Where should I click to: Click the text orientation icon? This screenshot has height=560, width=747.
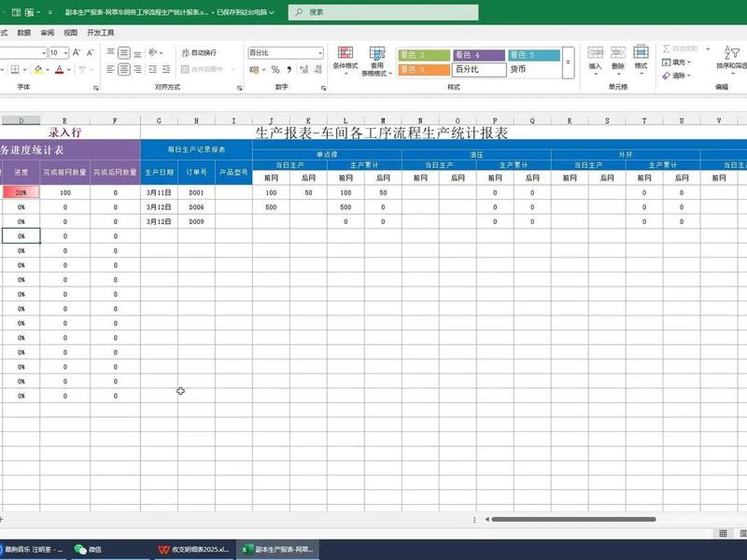[152, 52]
